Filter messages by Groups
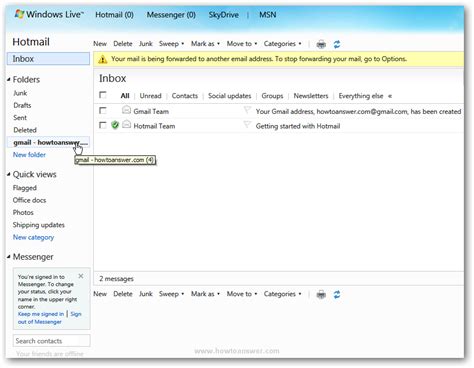Screen dimensions: 474x368 (x=272, y=96)
